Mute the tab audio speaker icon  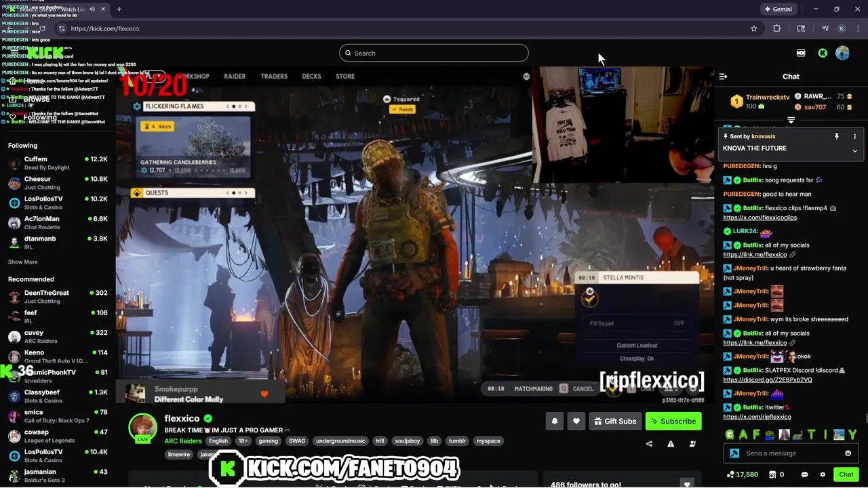(92, 9)
